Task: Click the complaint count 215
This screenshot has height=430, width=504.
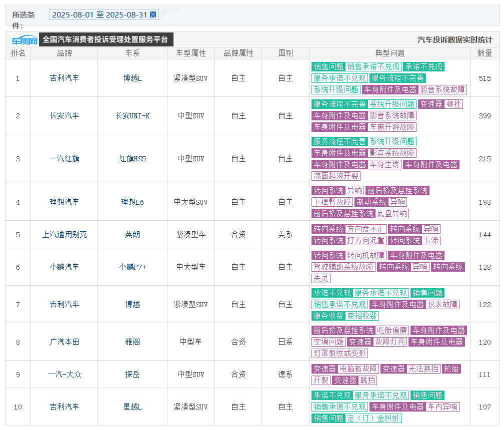Action: pyautogui.click(x=484, y=159)
